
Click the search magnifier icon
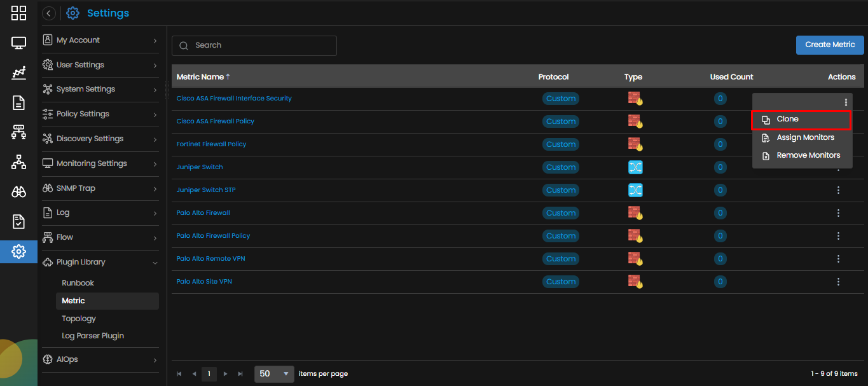pyautogui.click(x=184, y=46)
